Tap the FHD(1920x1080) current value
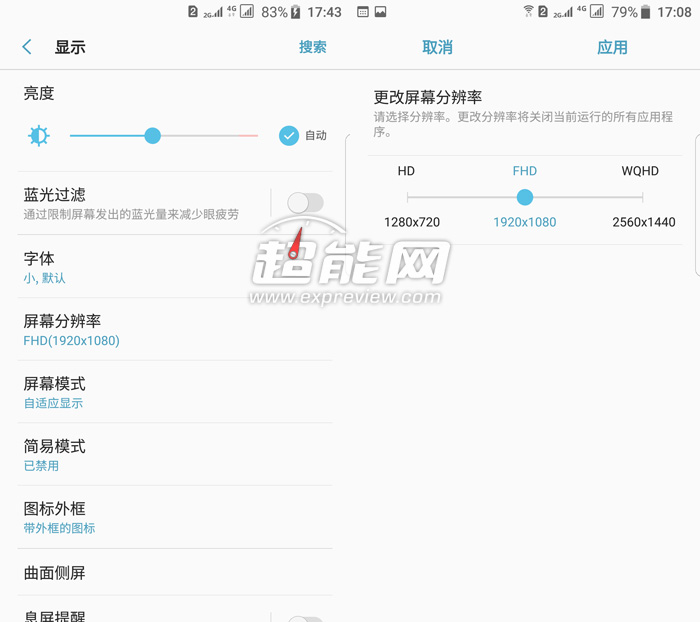This screenshot has width=700, height=622. click(x=71, y=341)
